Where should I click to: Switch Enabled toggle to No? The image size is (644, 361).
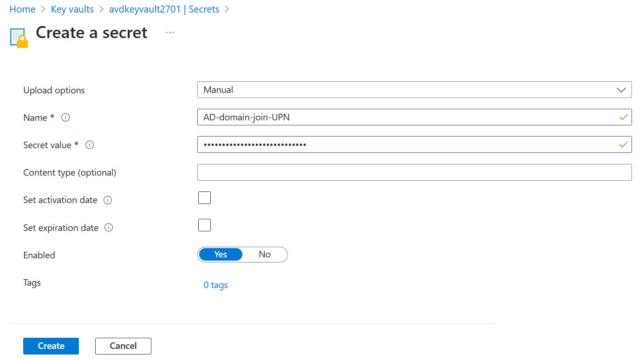(265, 255)
